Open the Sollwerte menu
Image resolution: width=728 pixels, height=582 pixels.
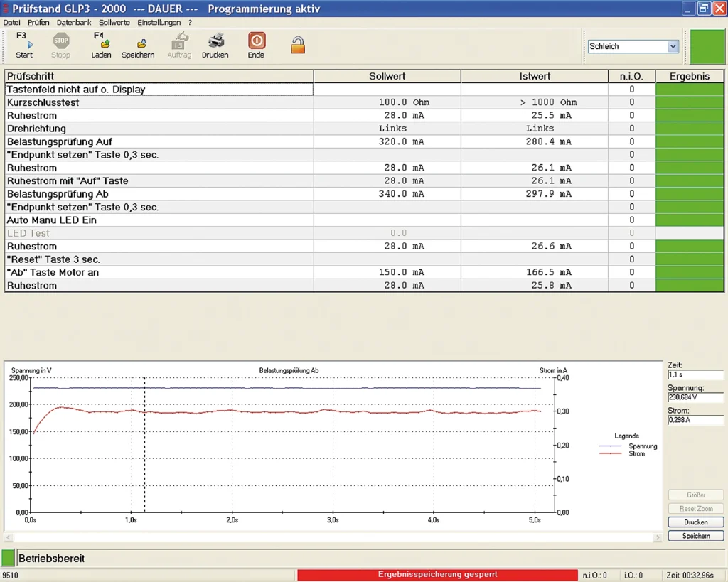coord(114,23)
